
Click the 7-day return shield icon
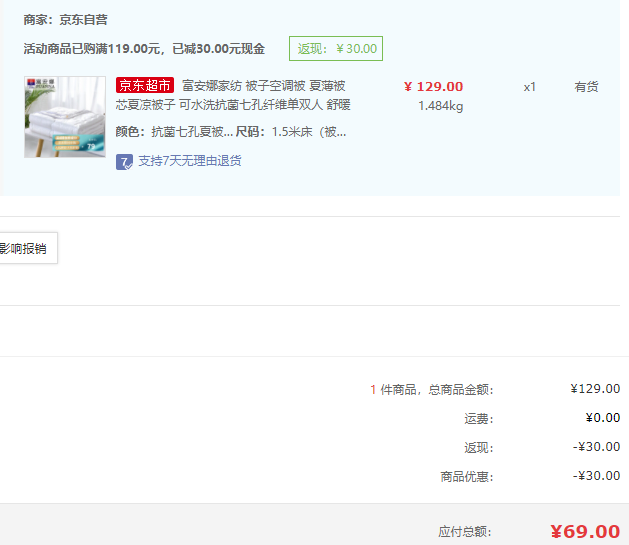click(x=124, y=162)
